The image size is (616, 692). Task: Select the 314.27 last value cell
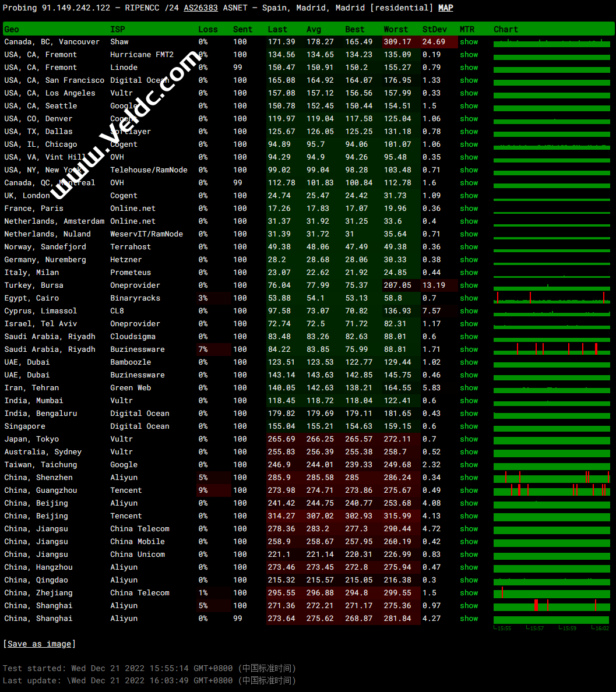285,516
